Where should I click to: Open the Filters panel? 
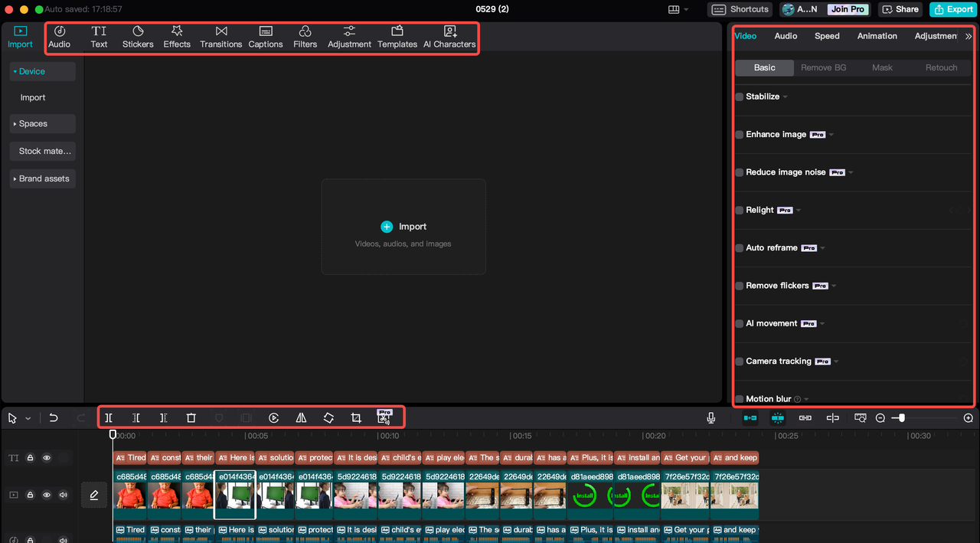(x=305, y=36)
